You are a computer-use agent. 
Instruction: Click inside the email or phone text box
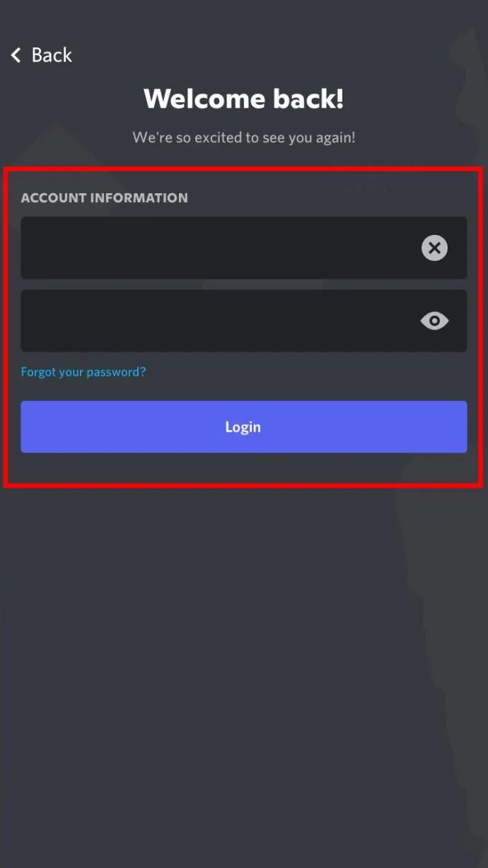coord(243,248)
